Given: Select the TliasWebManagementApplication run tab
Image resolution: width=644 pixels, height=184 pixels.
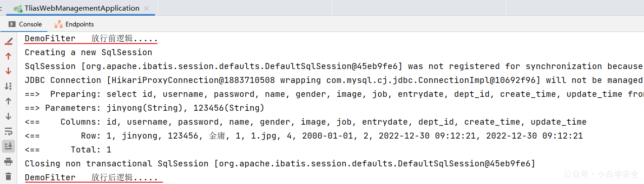Looking at the screenshot, I should point(82,8).
